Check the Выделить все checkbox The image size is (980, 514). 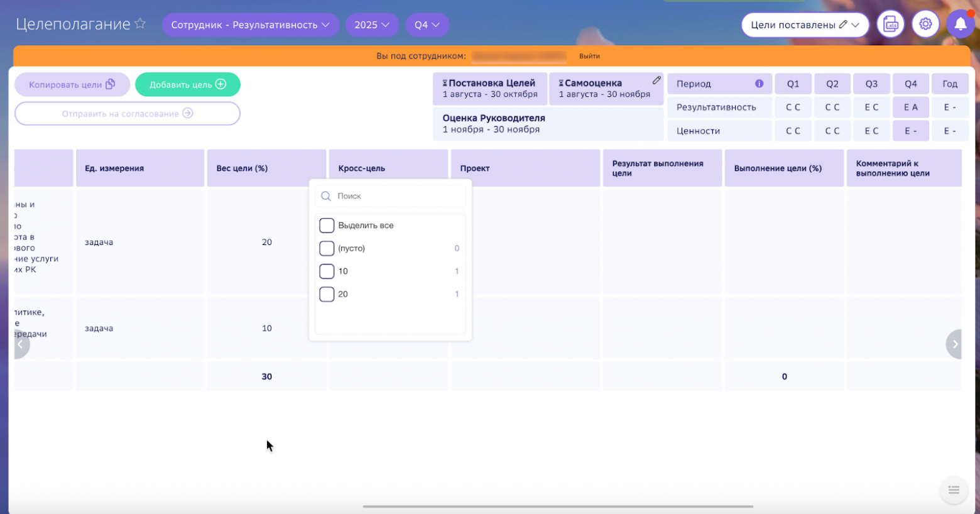327,226
